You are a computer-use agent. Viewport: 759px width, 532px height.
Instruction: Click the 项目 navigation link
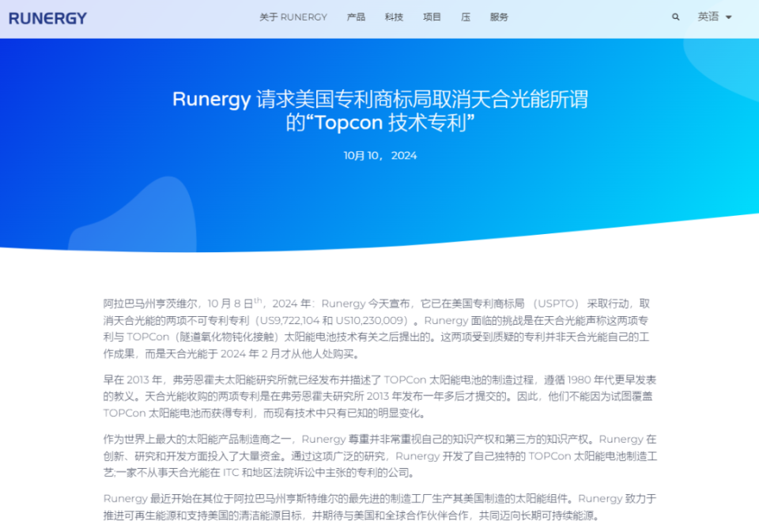tap(431, 17)
